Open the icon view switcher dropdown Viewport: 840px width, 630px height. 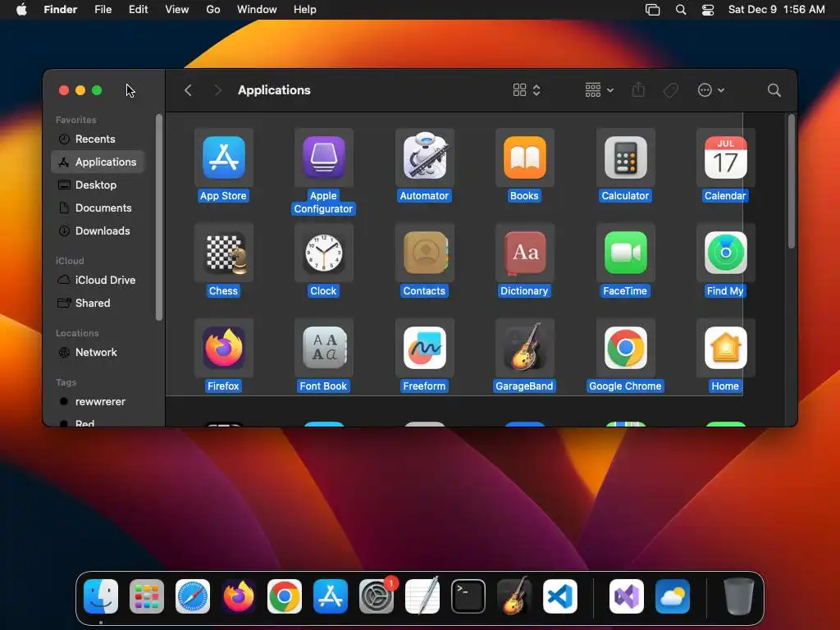click(527, 90)
